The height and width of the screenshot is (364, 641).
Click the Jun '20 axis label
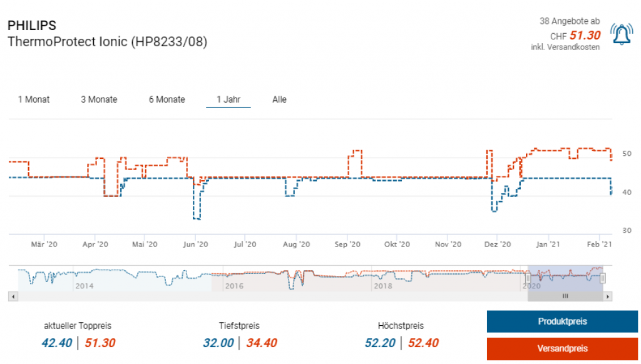(195, 245)
